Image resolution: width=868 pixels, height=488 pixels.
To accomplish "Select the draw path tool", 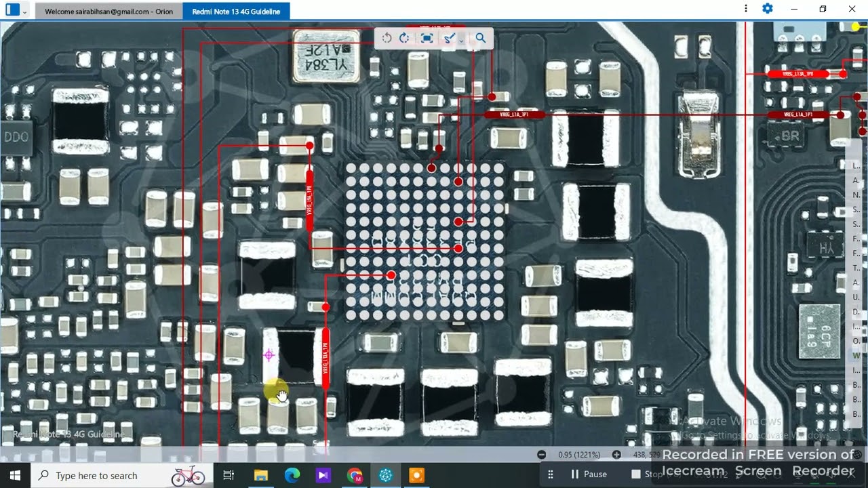I will point(448,38).
